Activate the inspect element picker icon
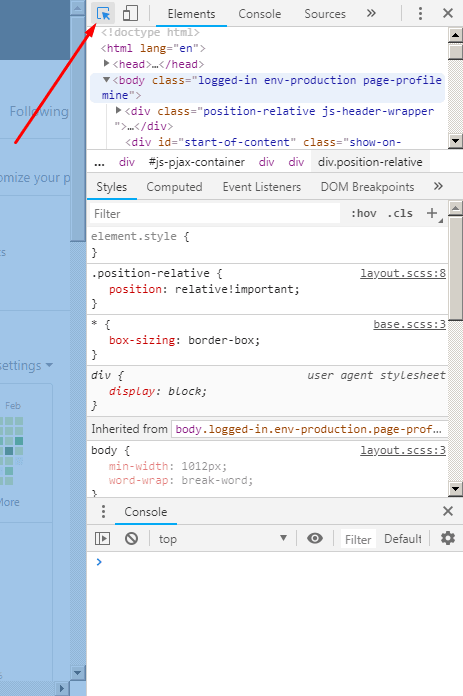The height and width of the screenshot is (696, 463). (x=103, y=13)
